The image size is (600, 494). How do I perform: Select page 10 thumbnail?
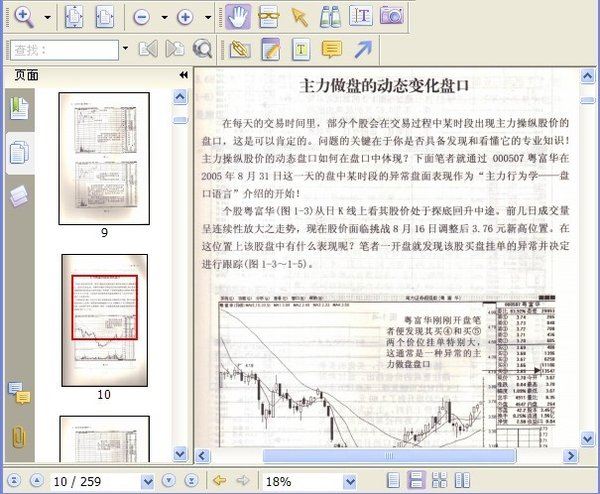(104, 320)
